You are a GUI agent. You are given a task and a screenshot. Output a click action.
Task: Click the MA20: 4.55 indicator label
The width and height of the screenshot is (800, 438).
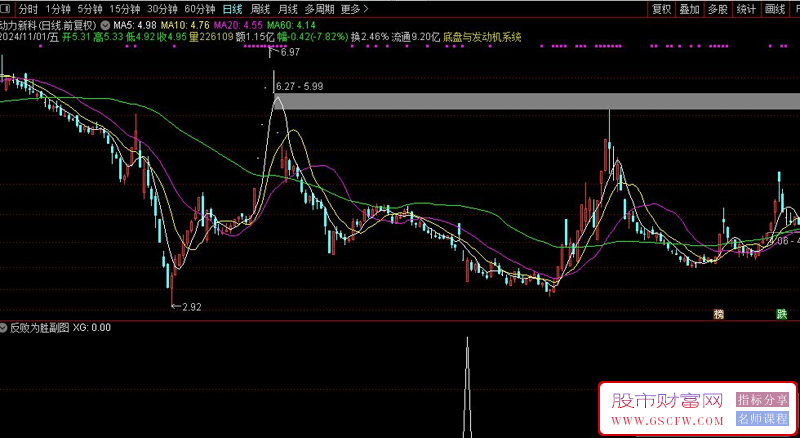point(238,25)
